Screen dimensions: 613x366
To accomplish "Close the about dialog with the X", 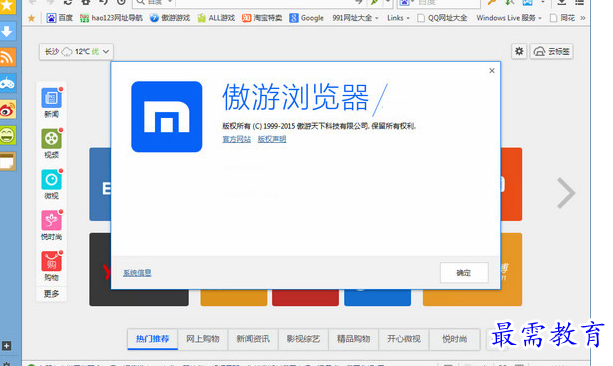I will pyautogui.click(x=492, y=70).
